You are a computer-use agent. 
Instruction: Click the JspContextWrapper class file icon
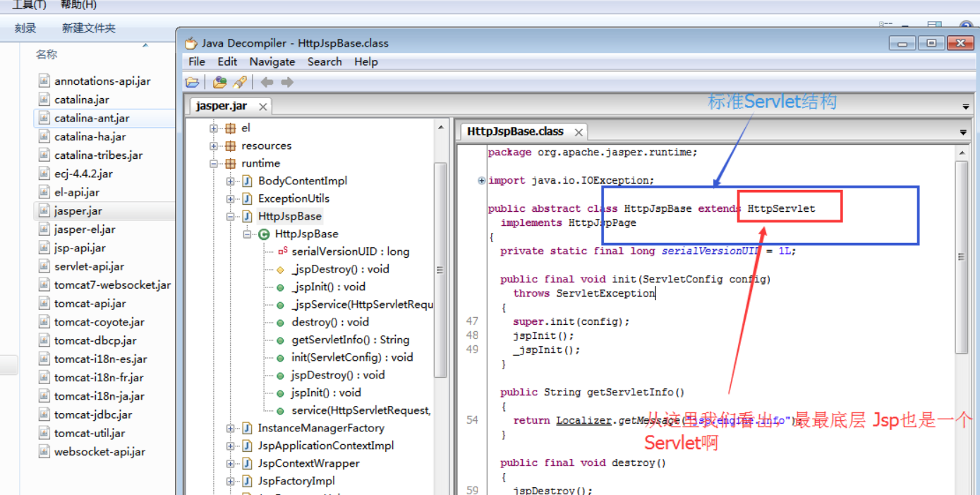point(247,464)
